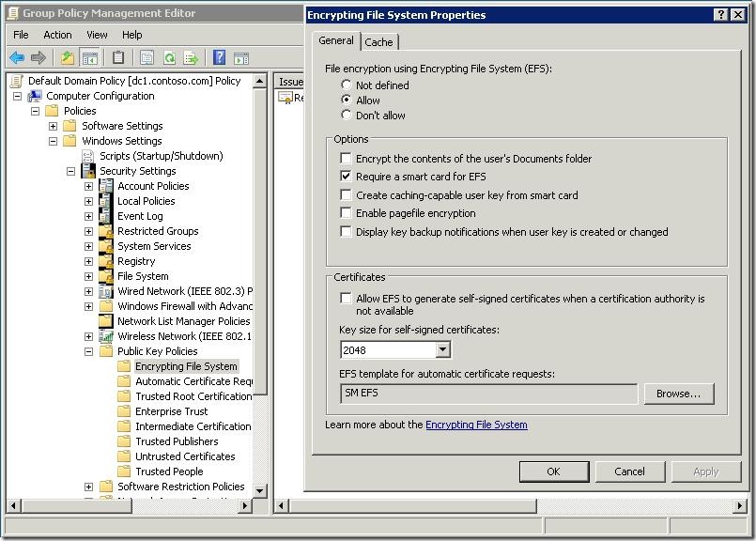This screenshot has width=756, height=541.
Task: Uncheck Require a smart card for EFS
Action: point(346,176)
